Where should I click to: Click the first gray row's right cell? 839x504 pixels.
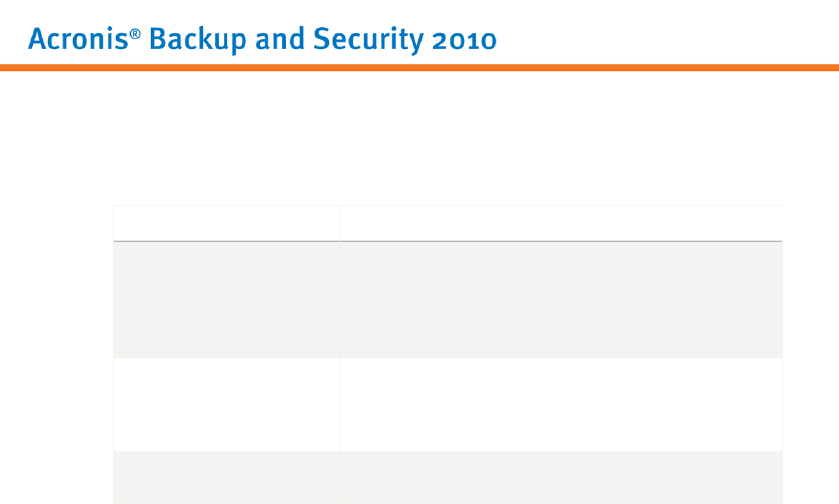coord(560,299)
